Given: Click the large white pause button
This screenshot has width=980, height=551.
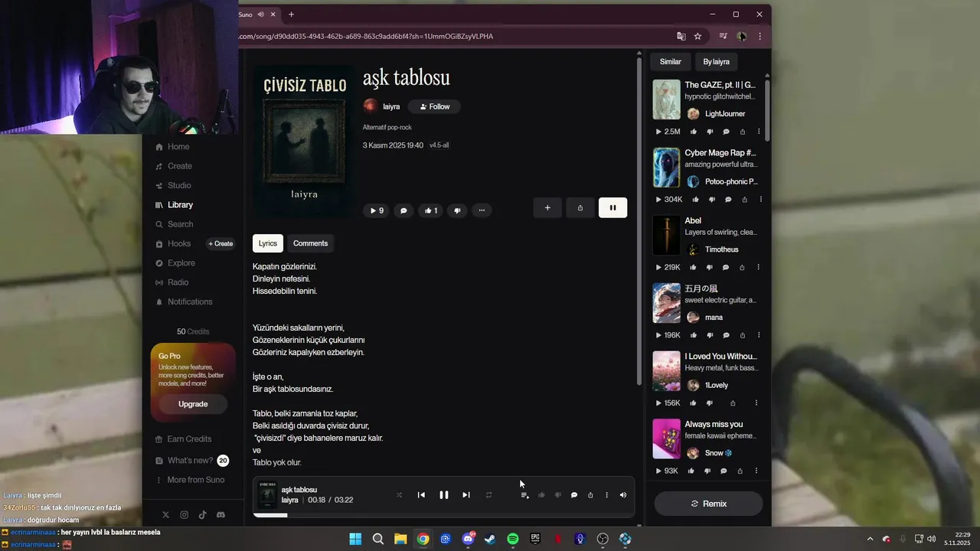Looking at the screenshot, I should [x=612, y=207].
